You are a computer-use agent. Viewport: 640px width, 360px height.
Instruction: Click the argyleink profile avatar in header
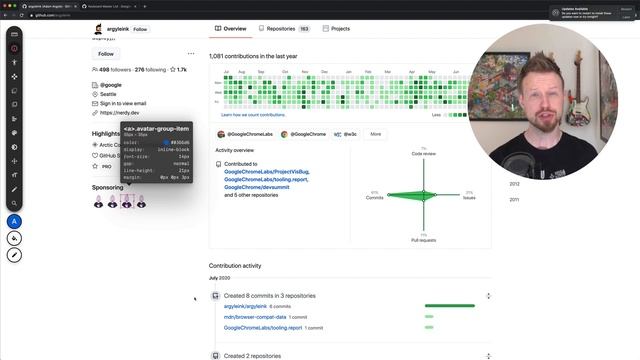coord(98,29)
